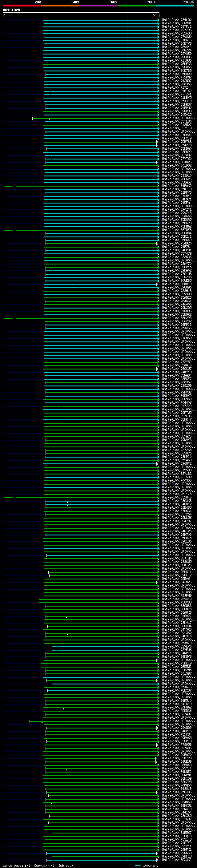This screenshot has height=868, width=197.
Task: Choose UniRef100_A1IGU6 hit
Action: pyautogui.click(x=176, y=60)
